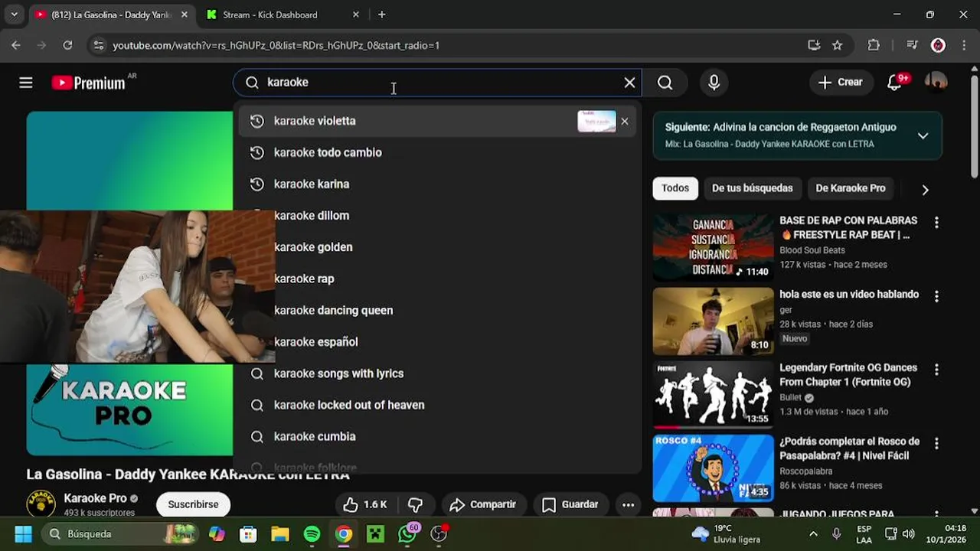Run search with the magnifier button
Viewport: 980px width, 551px height.
[x=665, y=83]
